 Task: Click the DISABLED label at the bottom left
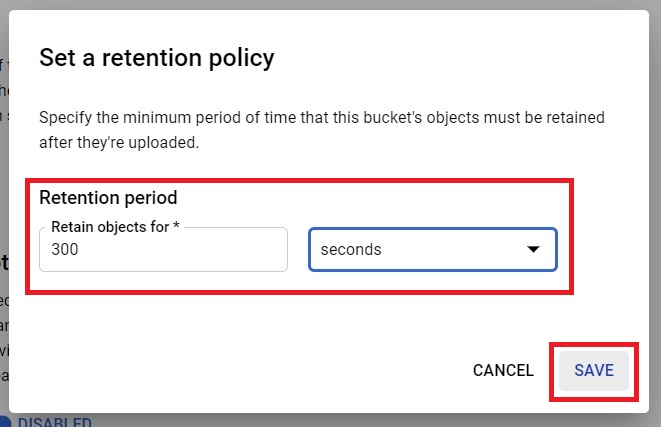pyautogui.click(x=55, y=422)
